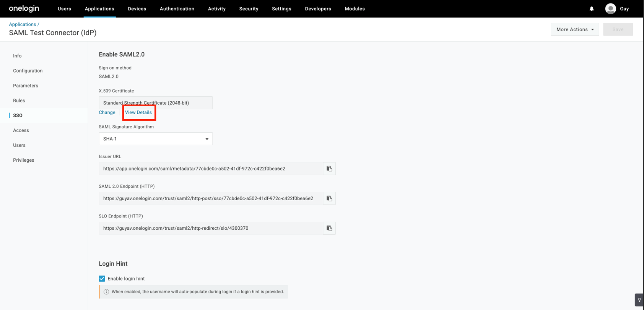Copy the SLO Endpoint URL
The image size is (644, 310).
pos(329,228)
